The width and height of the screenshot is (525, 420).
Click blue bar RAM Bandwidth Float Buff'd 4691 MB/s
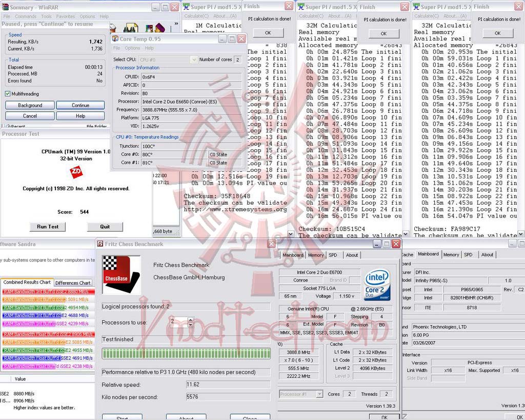(32, 358)
